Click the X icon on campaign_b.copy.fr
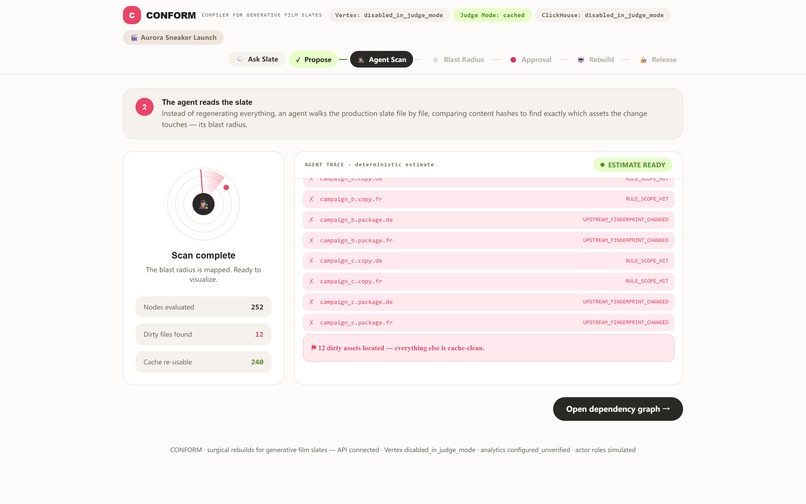Viewport: 806px width, 504px height. pos(311,199)
